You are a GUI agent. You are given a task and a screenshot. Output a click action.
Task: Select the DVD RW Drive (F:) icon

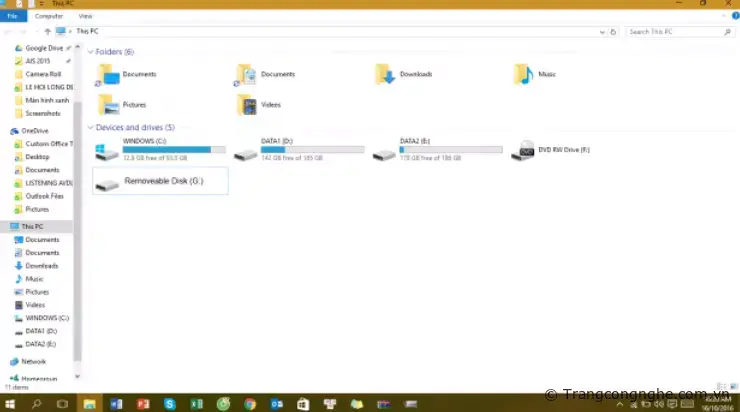pos(522,151)
